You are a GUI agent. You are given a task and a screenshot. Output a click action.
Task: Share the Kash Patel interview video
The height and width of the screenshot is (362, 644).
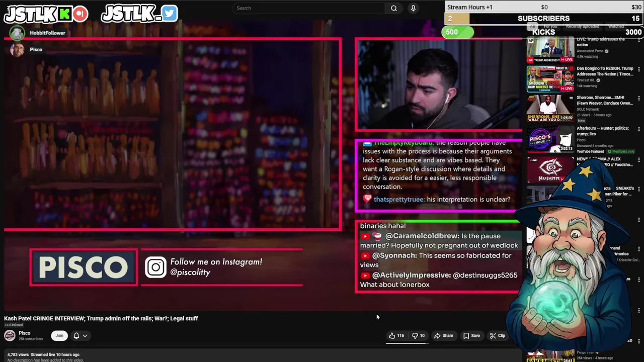pos(444,335)
